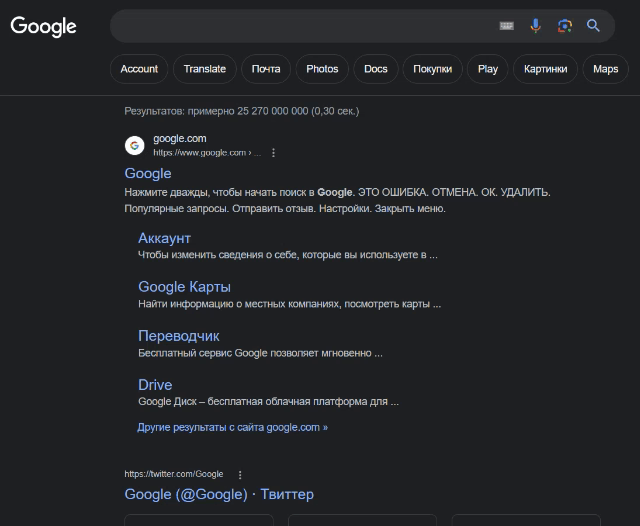Click the magnifying glass search icon
This screenshot has height=526, width=640.
click(x=593, y=26)
